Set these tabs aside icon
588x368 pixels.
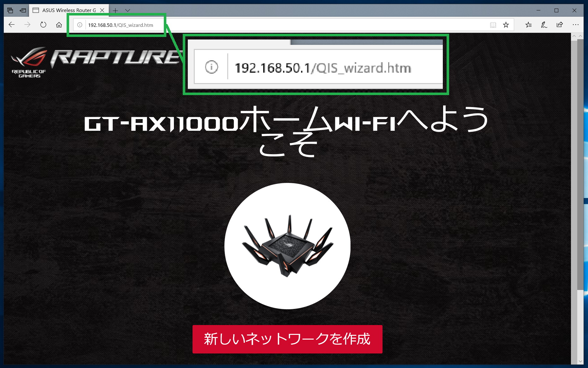click(x=23, y=10)
